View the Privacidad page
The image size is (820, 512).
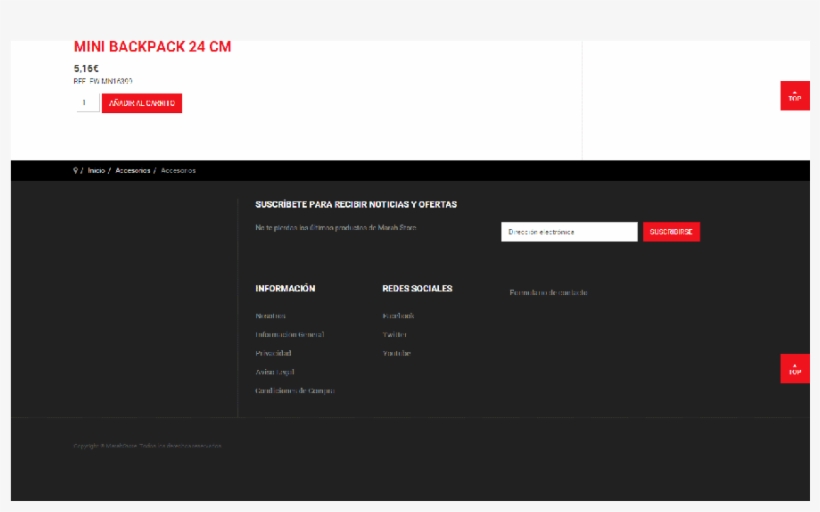pos(273,354)
